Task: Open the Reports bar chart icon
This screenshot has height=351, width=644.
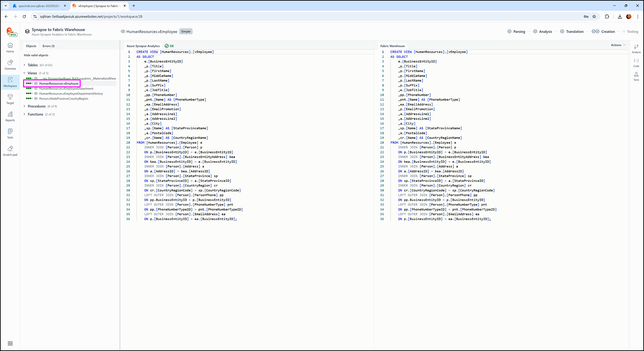Action: point(10,116)
